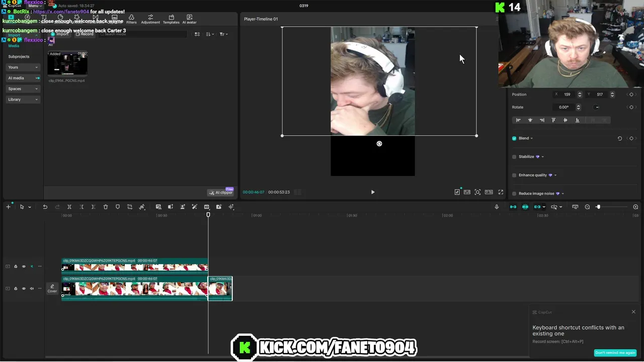Enable the Enhance quality checkbox
Image resolution: width=644 pixels, height=362 pixels.
click(514, 175)
